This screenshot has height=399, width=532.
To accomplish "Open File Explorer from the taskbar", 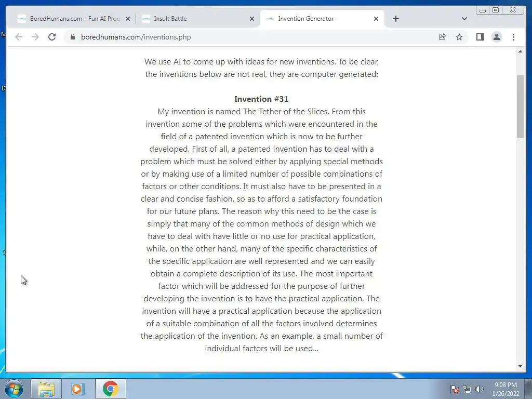I will tap(46, 389).
